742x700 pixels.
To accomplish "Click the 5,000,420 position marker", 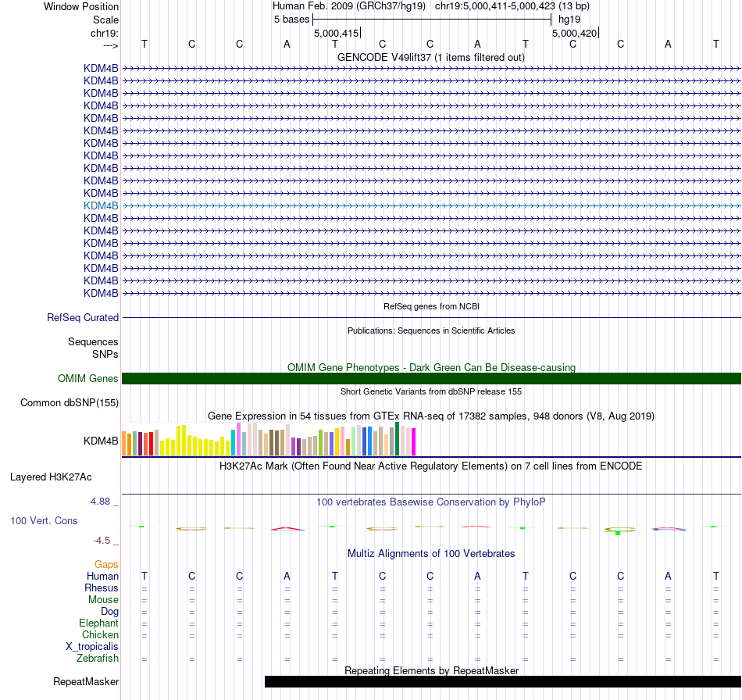I will point(575,33).
